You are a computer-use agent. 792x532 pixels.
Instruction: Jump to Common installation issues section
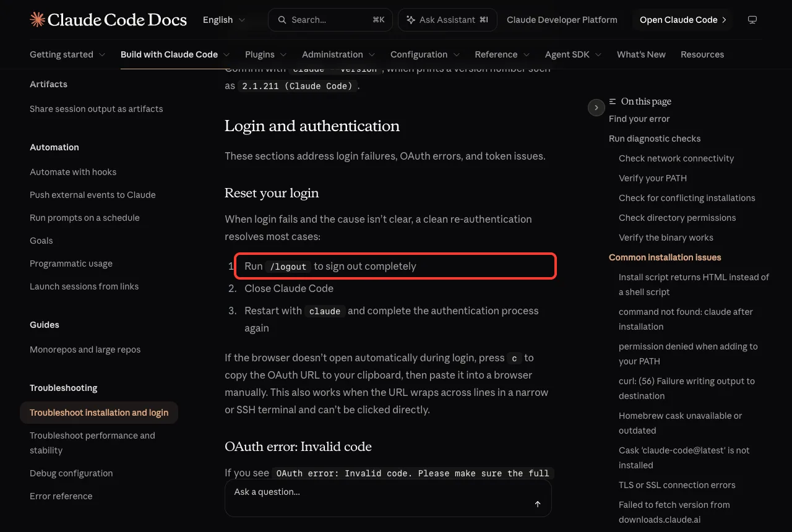[665, 257]
